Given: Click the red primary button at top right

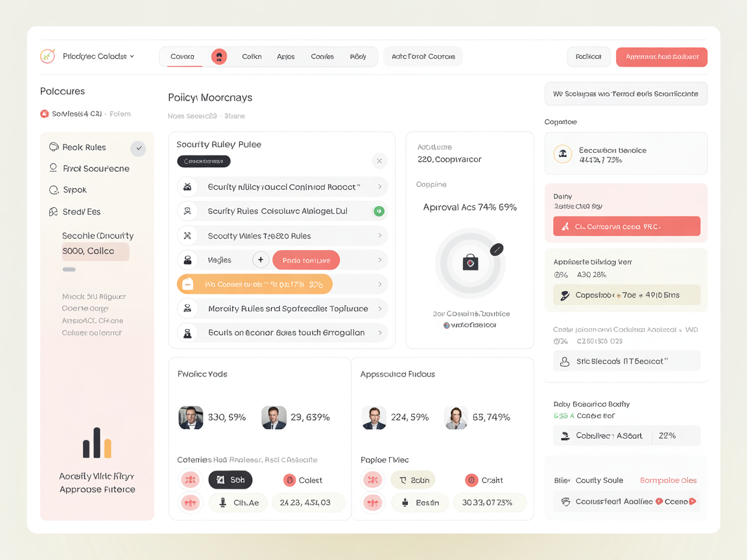Looking at the screenshot, I should 661,56.
